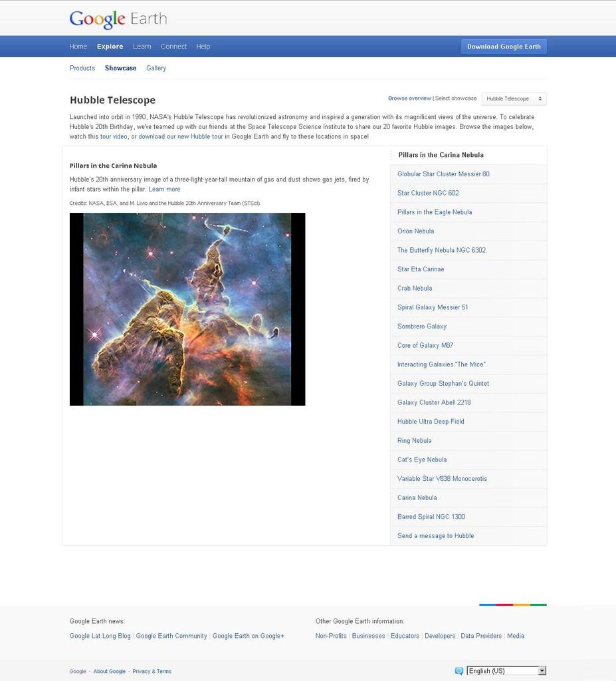Open the Non-Profits footer link
This screenshot has width=616, height=681.
point(331,636)
